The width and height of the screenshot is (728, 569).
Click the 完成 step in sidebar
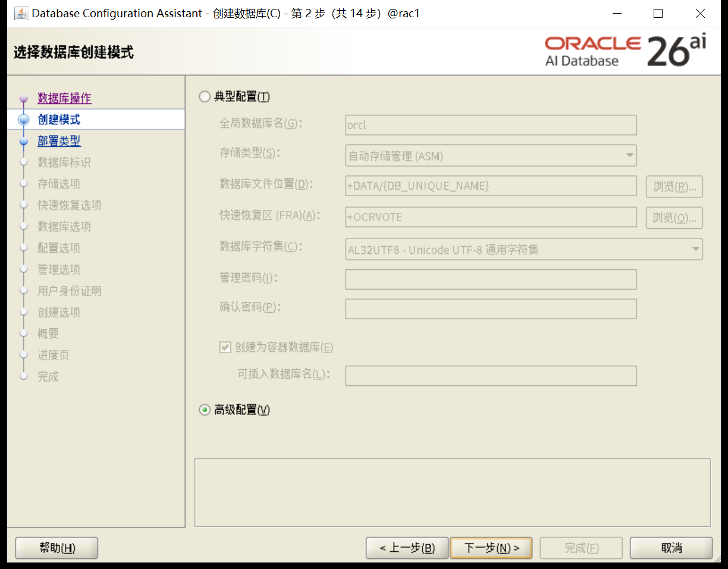tap(48, 376)
